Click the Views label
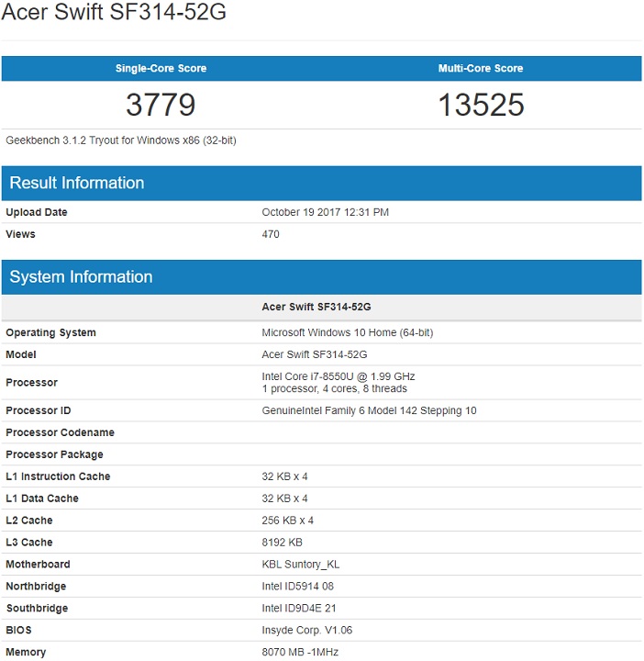The height and width of the screenshot is (661, 644). (x=20, y=234)
